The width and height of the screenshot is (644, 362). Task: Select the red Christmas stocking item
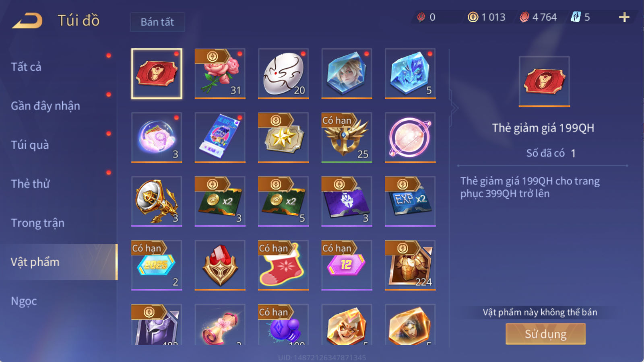coord(283,265)
